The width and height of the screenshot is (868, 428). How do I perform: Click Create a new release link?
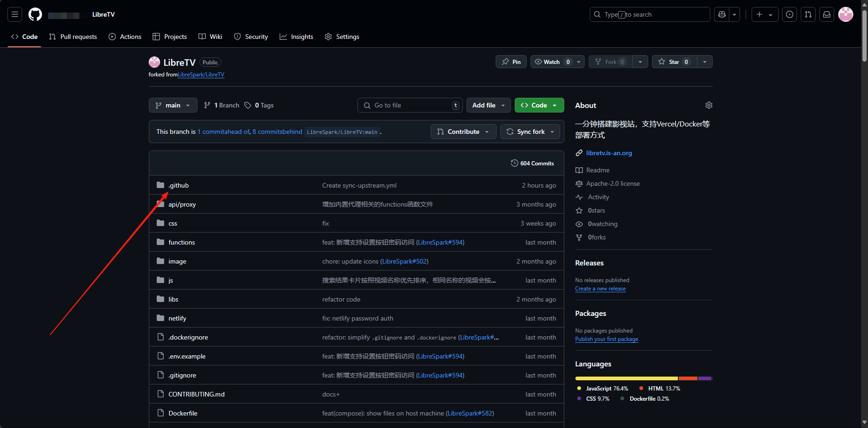point(600,289)
